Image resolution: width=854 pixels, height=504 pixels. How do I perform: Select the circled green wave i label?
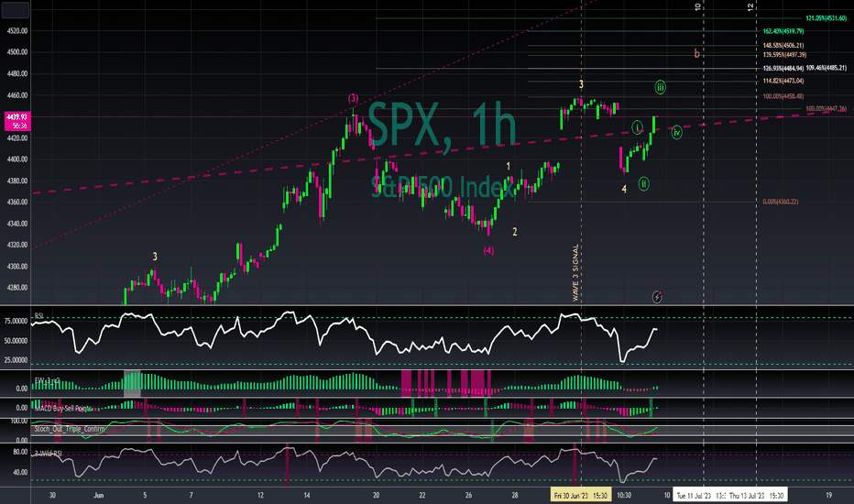(637, 127)
